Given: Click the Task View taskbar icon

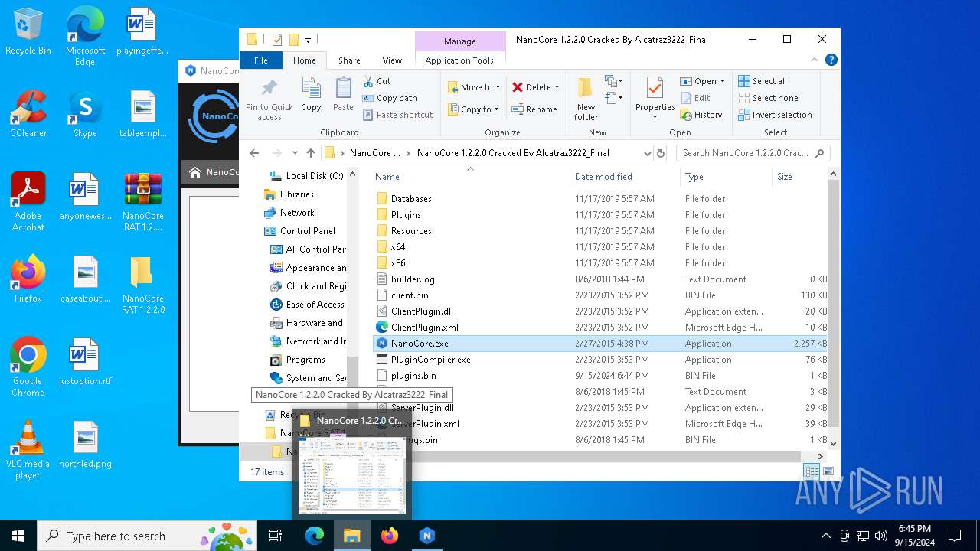Looking at the screenshot, I should click(276, 536).
